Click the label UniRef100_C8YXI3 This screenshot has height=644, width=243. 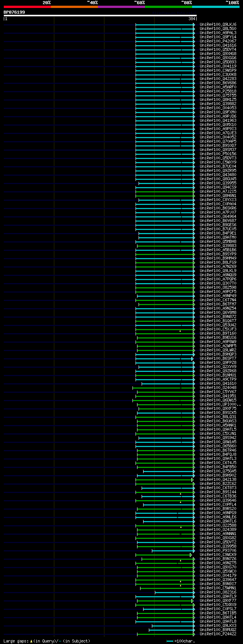[218, 200]
